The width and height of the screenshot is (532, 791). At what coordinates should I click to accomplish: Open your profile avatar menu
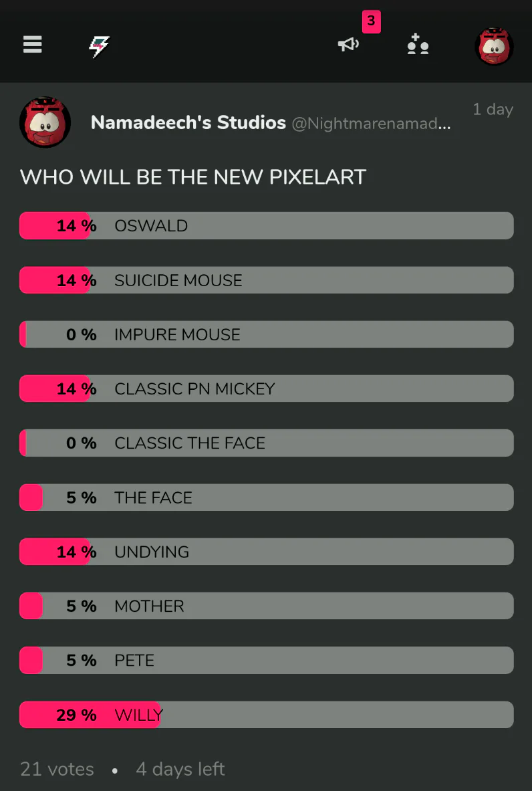coord(494,47)
